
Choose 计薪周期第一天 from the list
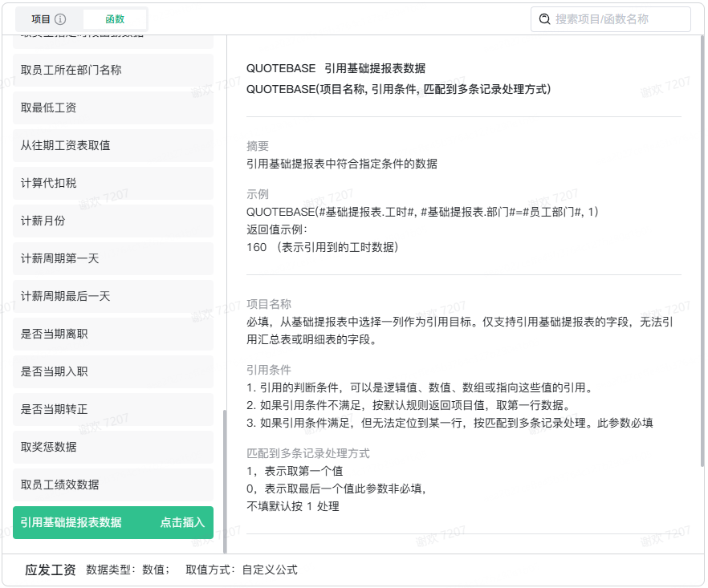pyautogui.click(x=112, y=258)
